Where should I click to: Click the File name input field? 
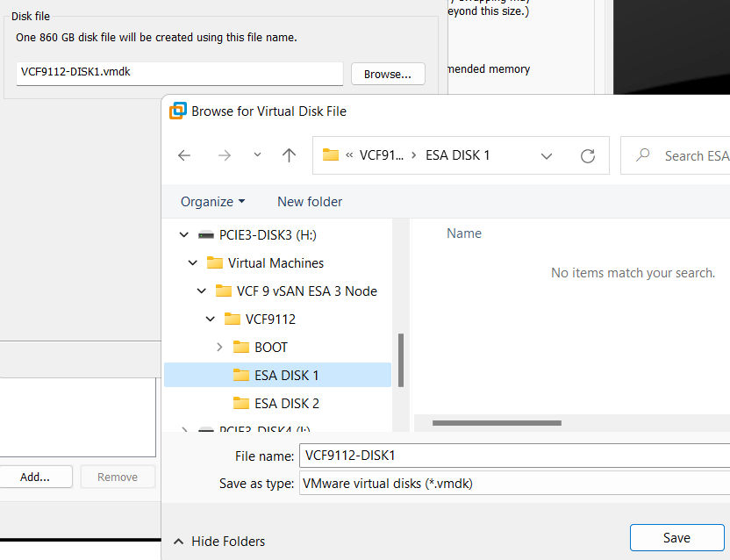(x=513, y=456)
